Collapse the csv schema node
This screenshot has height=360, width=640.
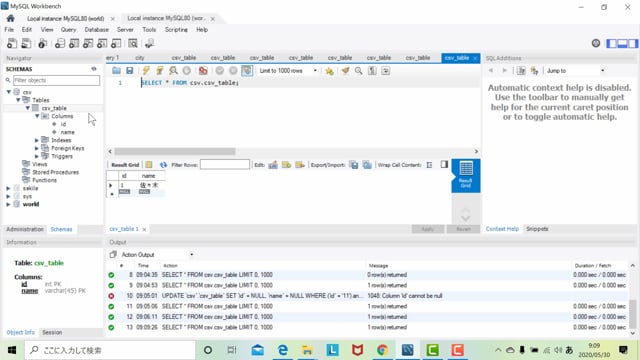click(x=9, y=92)
